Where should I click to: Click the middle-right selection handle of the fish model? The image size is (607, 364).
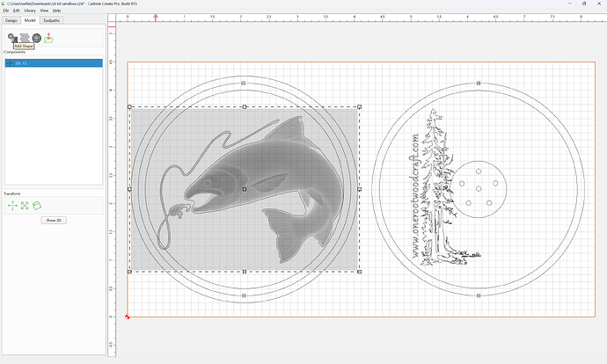pos(359,189)
